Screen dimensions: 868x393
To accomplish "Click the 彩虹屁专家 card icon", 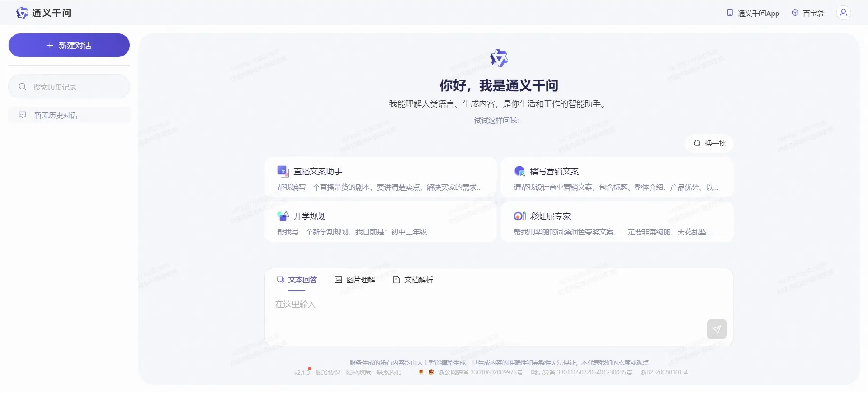I will click(519, 216).
